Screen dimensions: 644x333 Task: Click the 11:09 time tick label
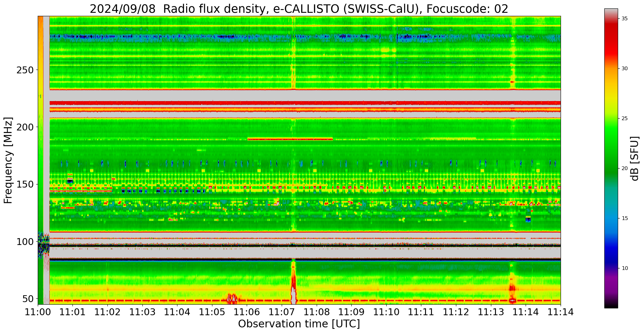352,312
